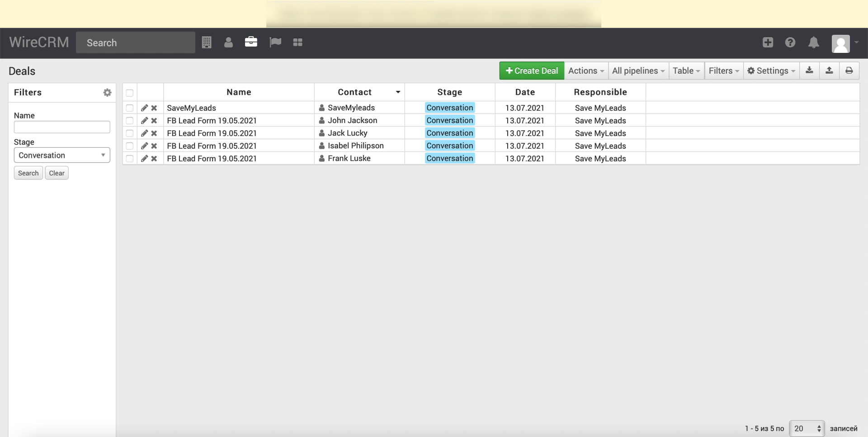The height and width of the screenshot is (437, 868).
Task: Open the notifications bell icon
Action: tap(814, 42)
